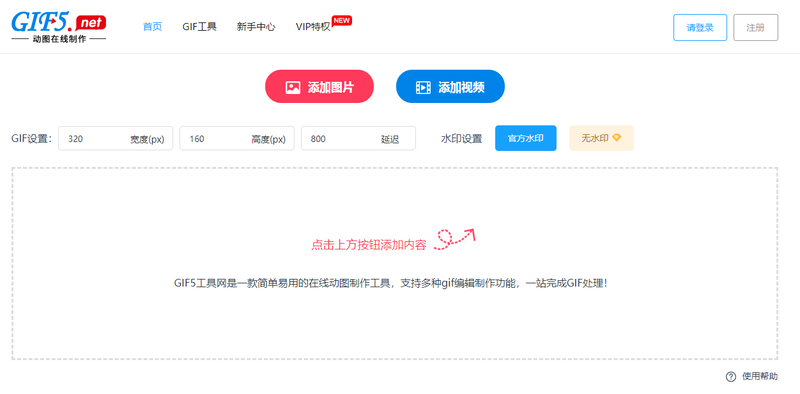Go to 新手中心 page
The height and width of the screenshot is (394, 800).
pos(256,27)
